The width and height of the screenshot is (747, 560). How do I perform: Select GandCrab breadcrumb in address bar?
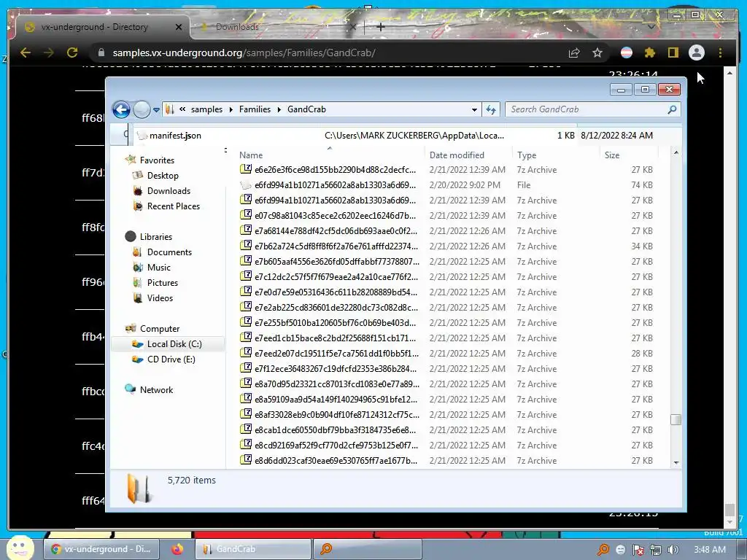click(x=306, y=109)
